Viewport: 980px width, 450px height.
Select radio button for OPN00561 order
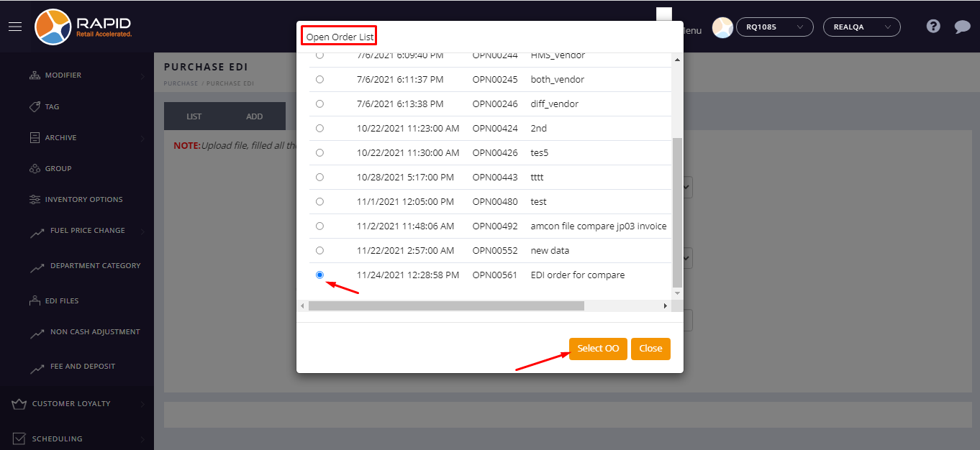tap(319, 275)
